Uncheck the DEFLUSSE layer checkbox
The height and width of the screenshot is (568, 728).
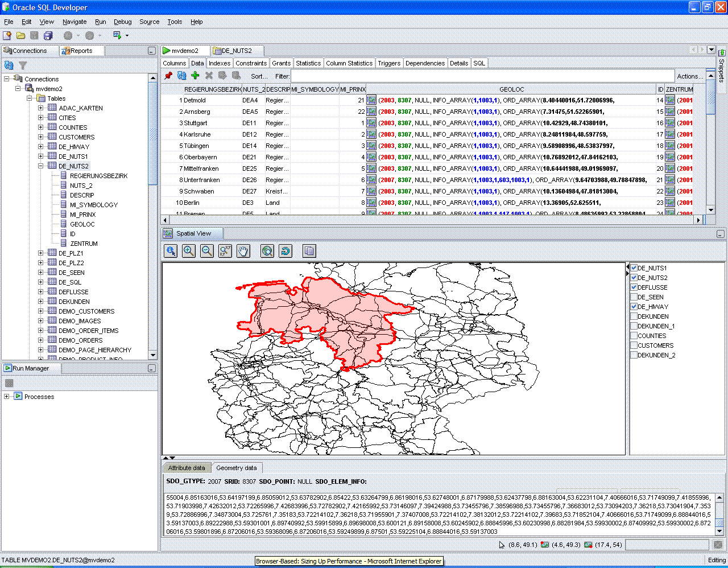click(634, 287)
